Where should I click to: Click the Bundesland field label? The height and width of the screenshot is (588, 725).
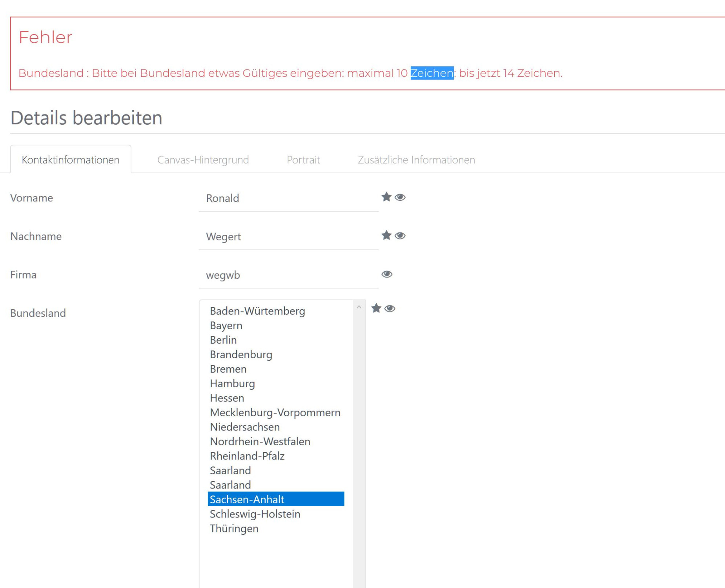click(x=38, y=313)
